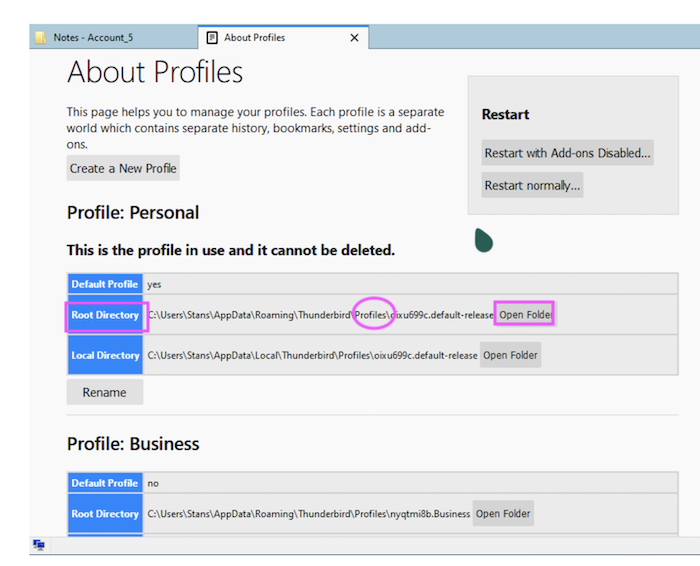Click the nyqtmi8b.Business directory path
This screenshot has width=700, height=566.
308,514
